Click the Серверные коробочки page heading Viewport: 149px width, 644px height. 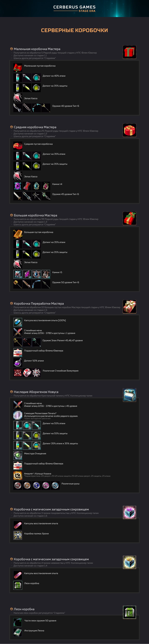74,30
